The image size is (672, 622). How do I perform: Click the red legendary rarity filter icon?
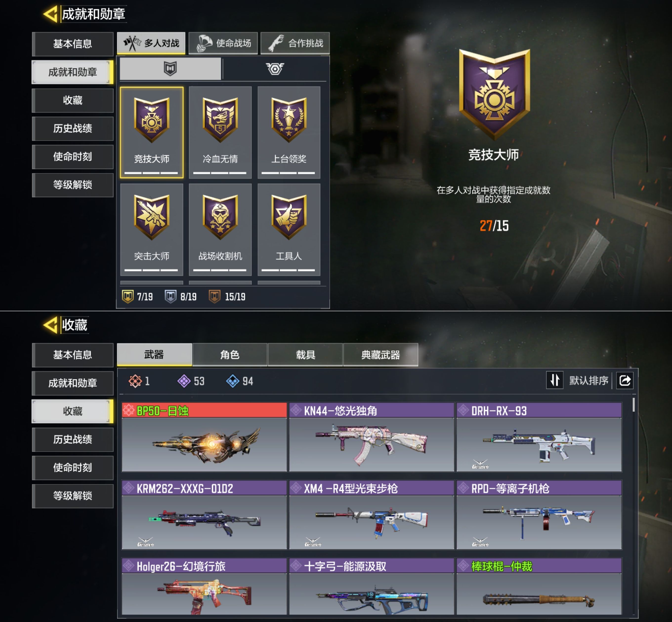[x=135, y=381]
